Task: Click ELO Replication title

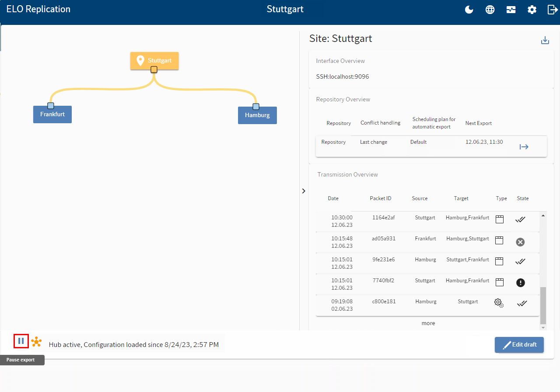Action: 38,9
